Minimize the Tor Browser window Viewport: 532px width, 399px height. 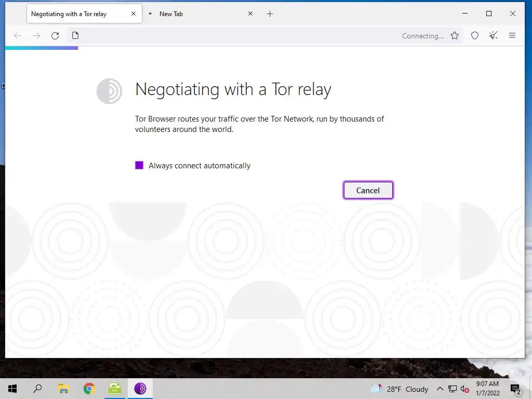[465, 14]
